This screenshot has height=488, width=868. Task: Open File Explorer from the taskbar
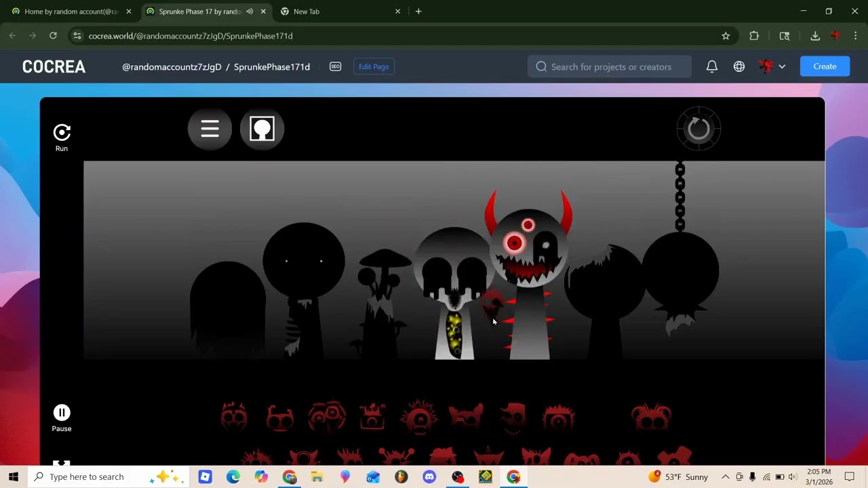point(317,477)
